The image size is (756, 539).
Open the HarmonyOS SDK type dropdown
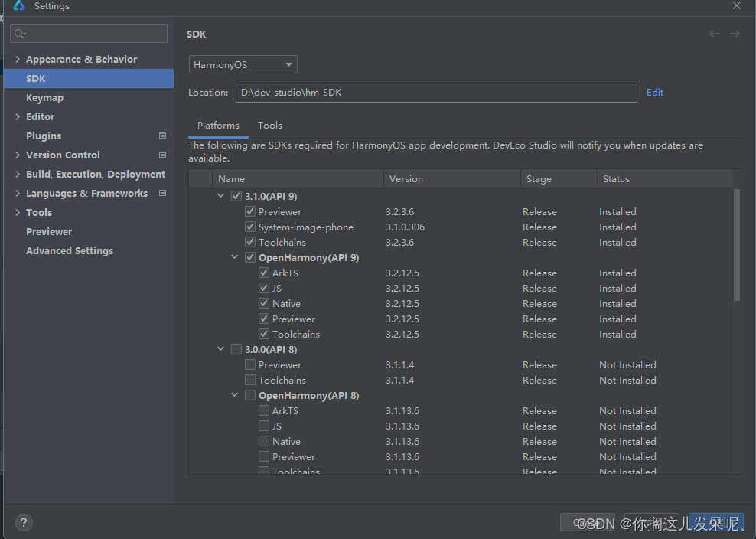point(243,64)
